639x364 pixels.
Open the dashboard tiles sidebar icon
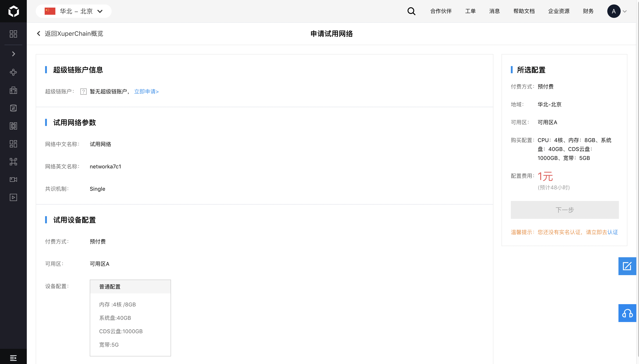point(13,144)
